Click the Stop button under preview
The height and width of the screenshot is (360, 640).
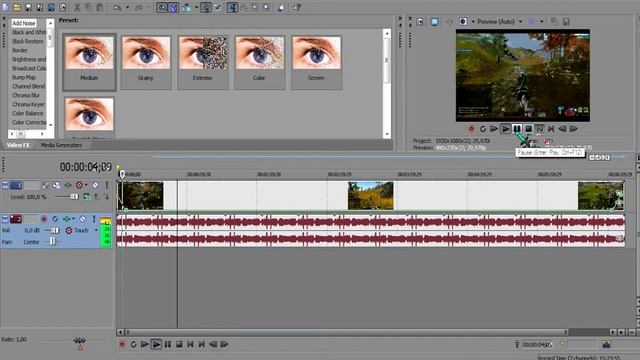pos(528,129)
